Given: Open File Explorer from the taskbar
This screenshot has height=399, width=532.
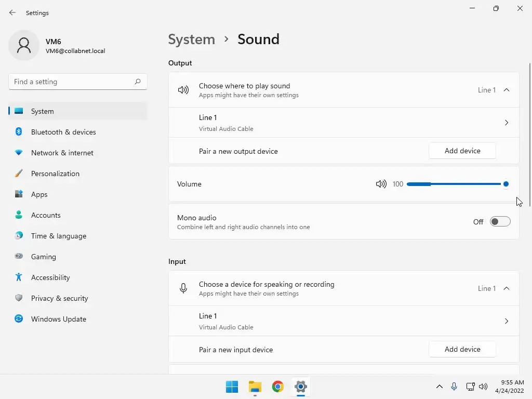Looking at the screenshot, I should [255, 387].
